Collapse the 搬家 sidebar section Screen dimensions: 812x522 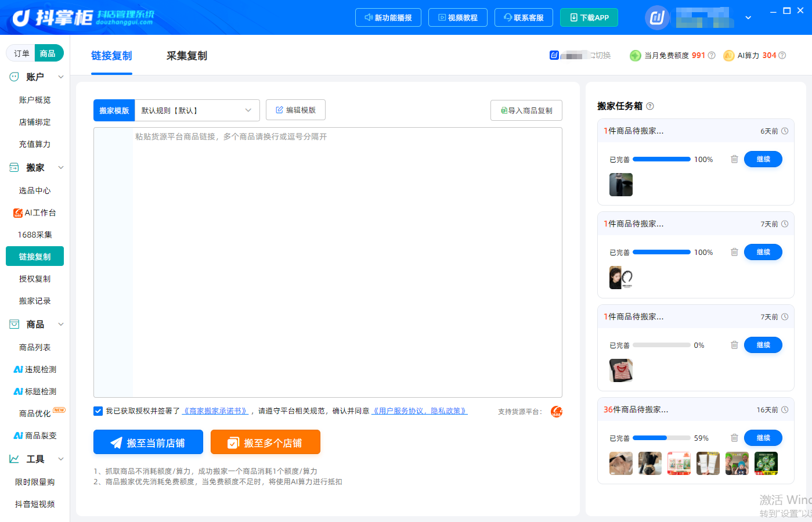[61, 167]
